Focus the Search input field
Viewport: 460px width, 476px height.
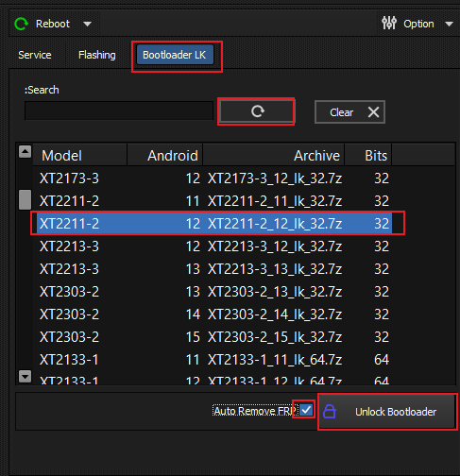click(119, 110)
